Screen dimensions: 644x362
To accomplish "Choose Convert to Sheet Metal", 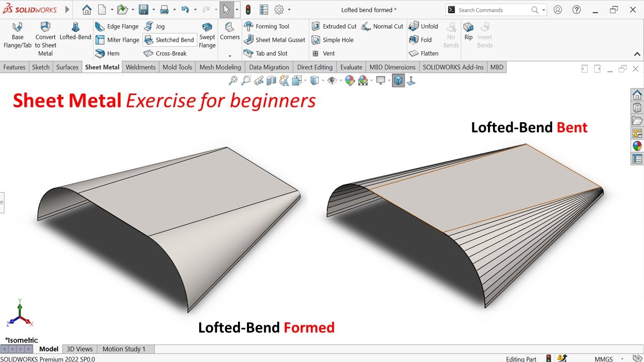I will [45, 39].
